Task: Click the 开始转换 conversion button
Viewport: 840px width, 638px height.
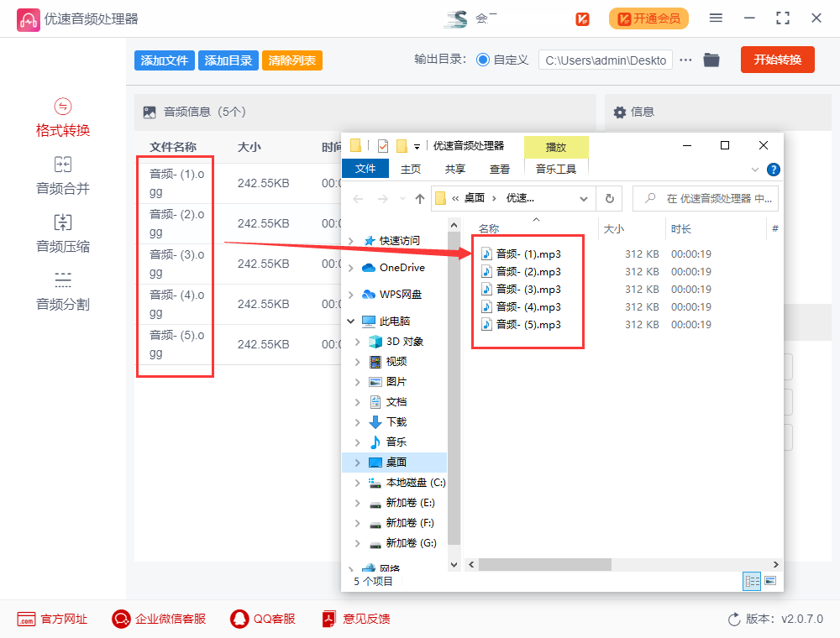Action: coord(777,60)
